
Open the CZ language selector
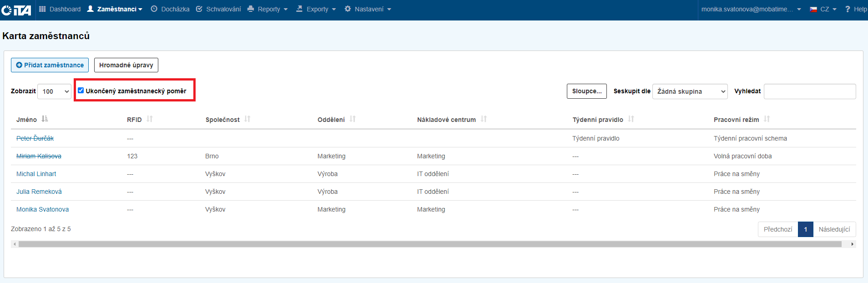(x=823, y=9)
